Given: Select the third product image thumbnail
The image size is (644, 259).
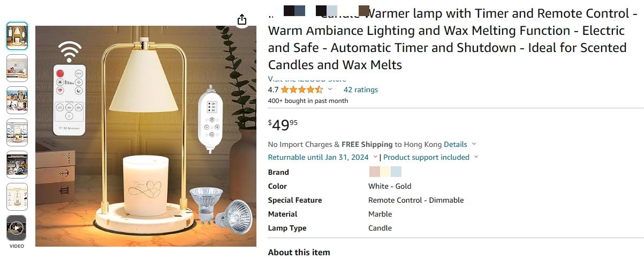Looking at the screenshot, I should tap(17, 100).
